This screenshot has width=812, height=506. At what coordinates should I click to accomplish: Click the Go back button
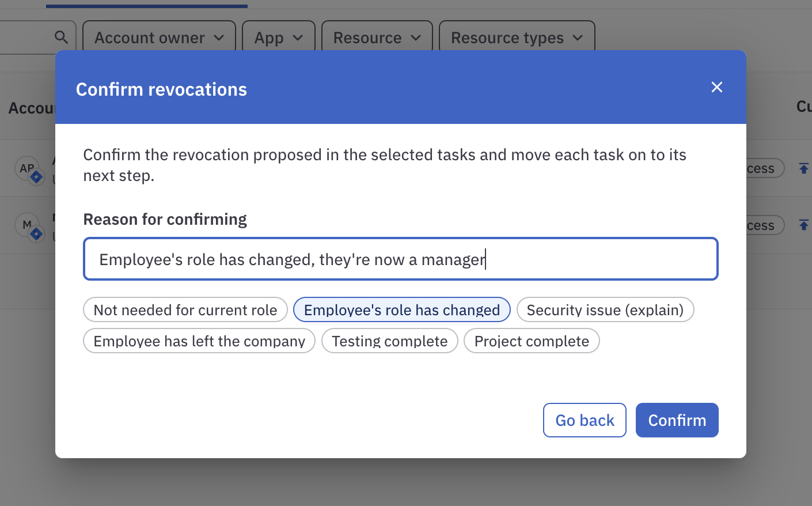(585, 420)
